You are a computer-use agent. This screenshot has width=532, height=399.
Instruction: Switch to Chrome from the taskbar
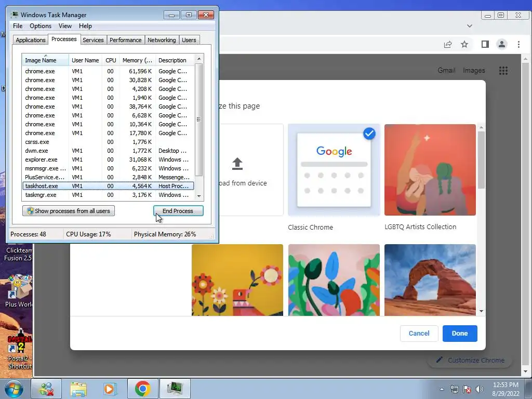[x=143, y=389]
